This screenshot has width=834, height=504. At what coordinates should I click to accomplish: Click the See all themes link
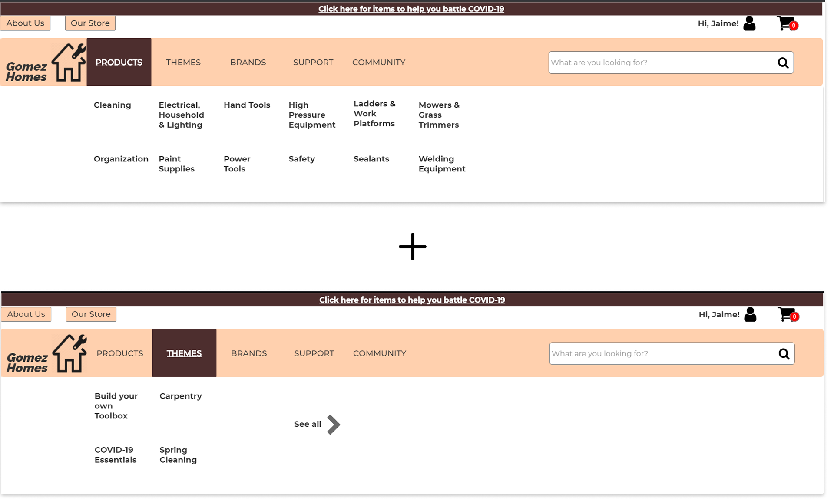pos(308,424)
